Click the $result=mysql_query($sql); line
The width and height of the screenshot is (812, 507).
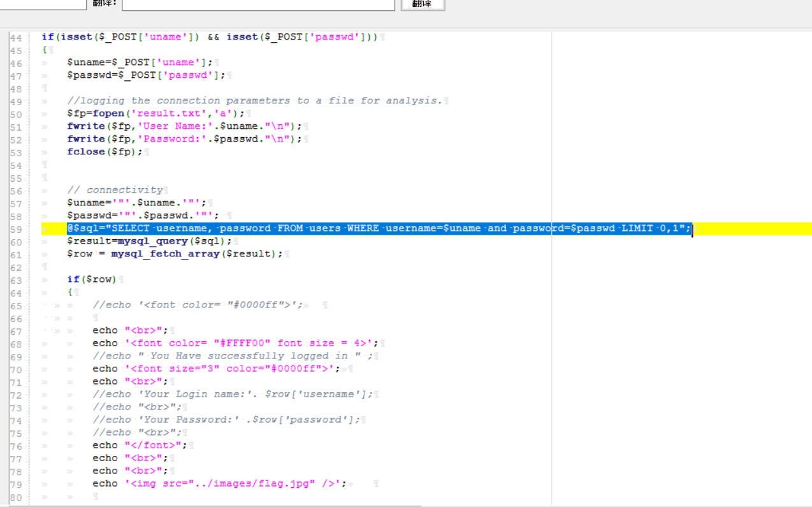pyautogui.click(x=149, y=241)
